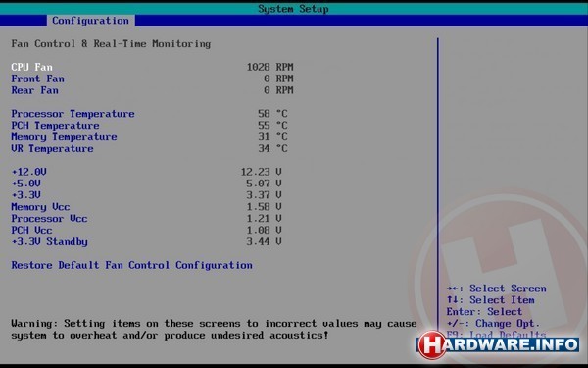Select VR Temperature item
588x368 pixels.
click(x=52, y=148)
